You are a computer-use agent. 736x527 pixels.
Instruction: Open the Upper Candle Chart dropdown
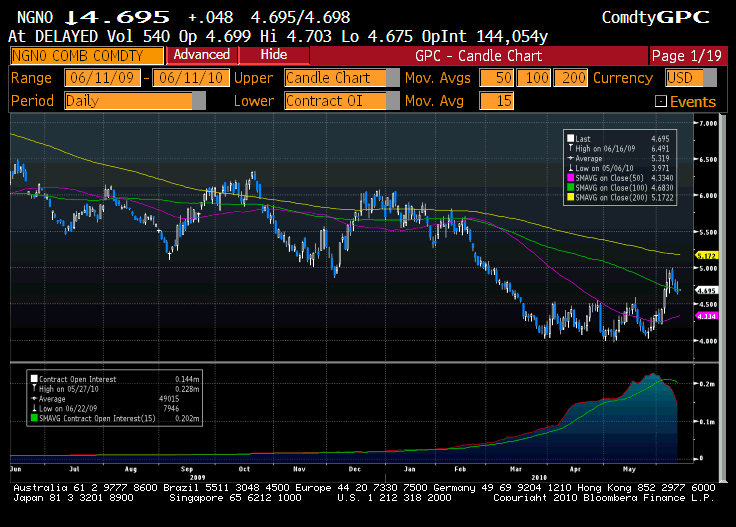[336, 78]
